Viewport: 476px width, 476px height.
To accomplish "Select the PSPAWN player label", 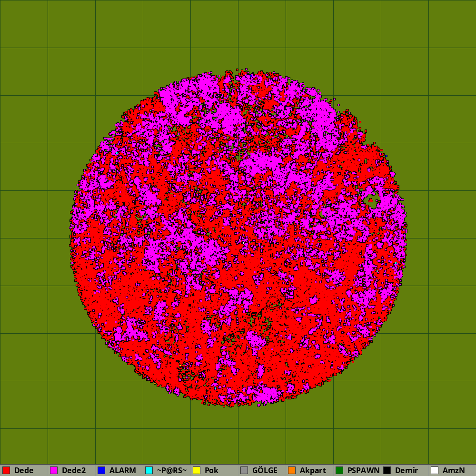I will point(363,471).
